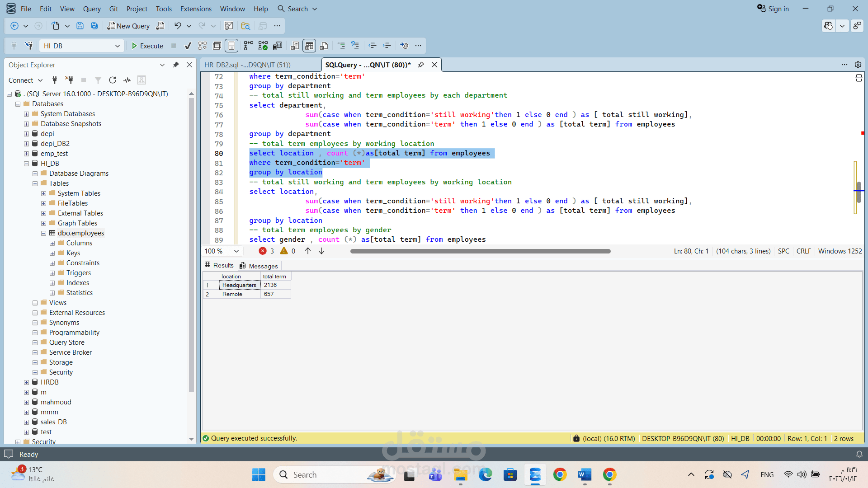Click the Refresh icon in Object Explorer

coord(113,80)
